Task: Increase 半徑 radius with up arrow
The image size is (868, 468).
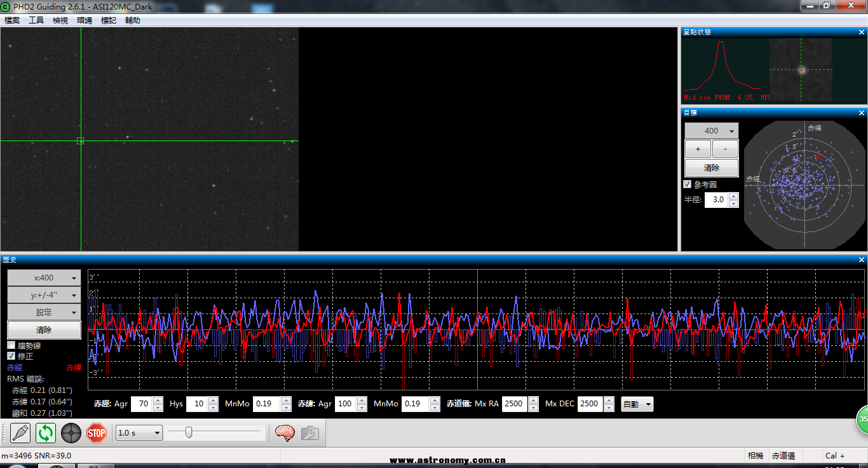Action: (x=734, y=196)
